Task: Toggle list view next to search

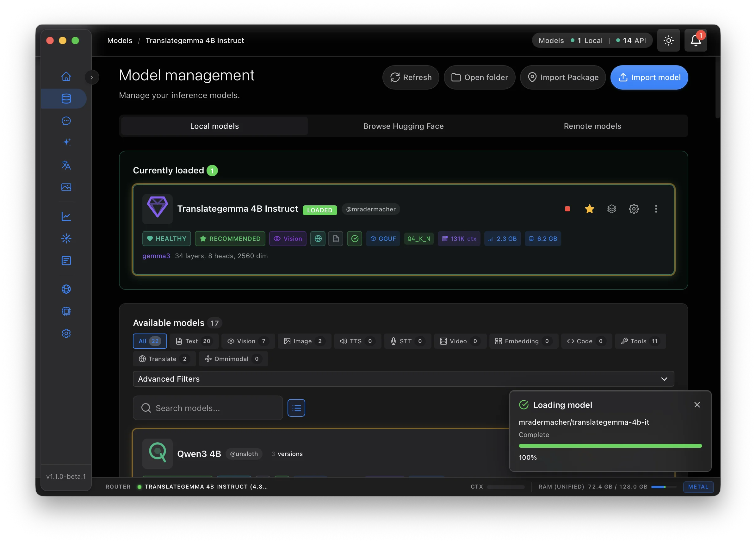Action: (296, 408)
